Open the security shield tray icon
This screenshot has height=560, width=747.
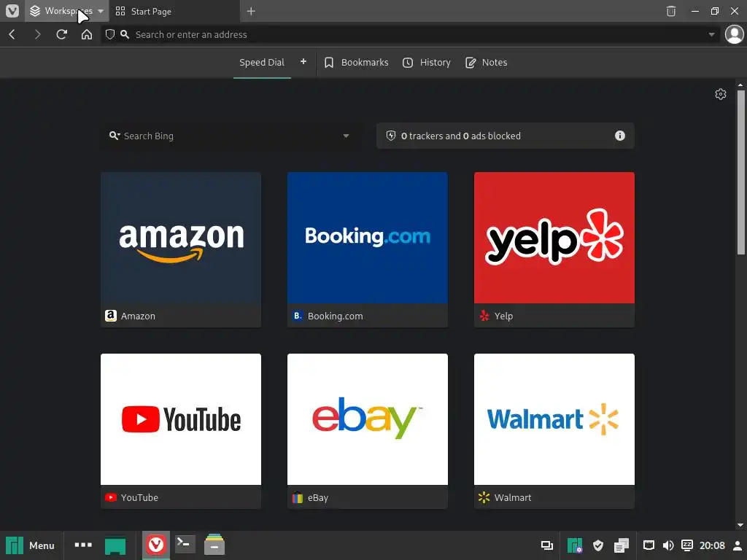[598, 545]
